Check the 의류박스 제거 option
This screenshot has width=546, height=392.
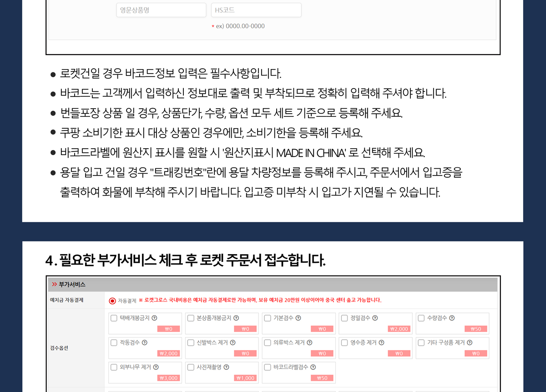(268, 342)
